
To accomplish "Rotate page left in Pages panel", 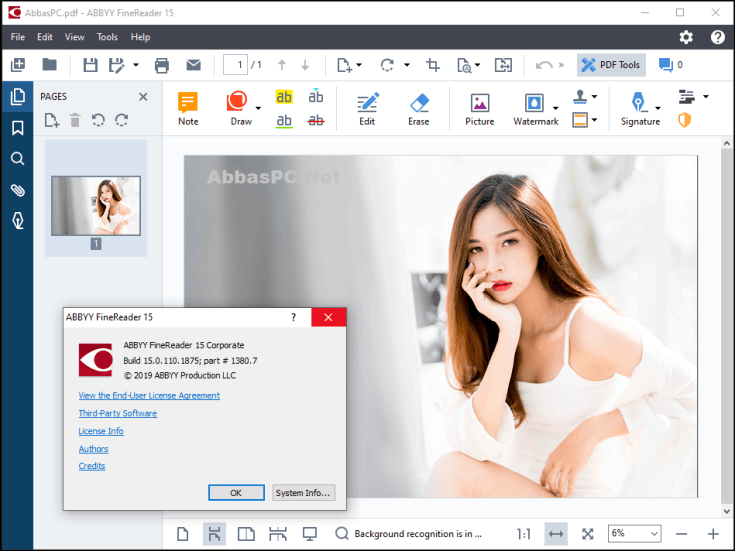I will (98, 121).
